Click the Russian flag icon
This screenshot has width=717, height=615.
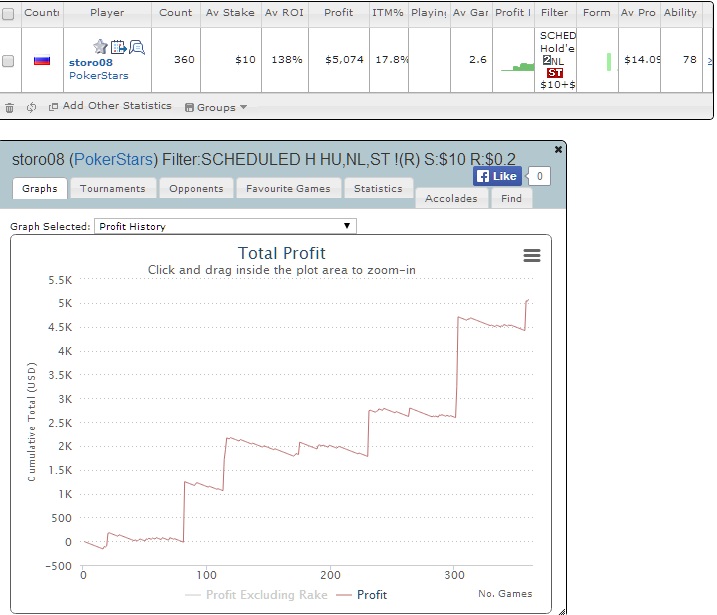(42, 60)
